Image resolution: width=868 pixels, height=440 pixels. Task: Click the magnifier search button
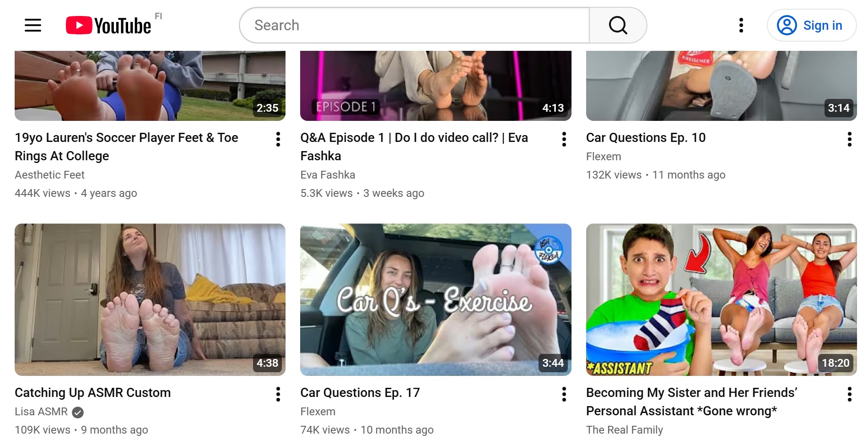[618, 25]
